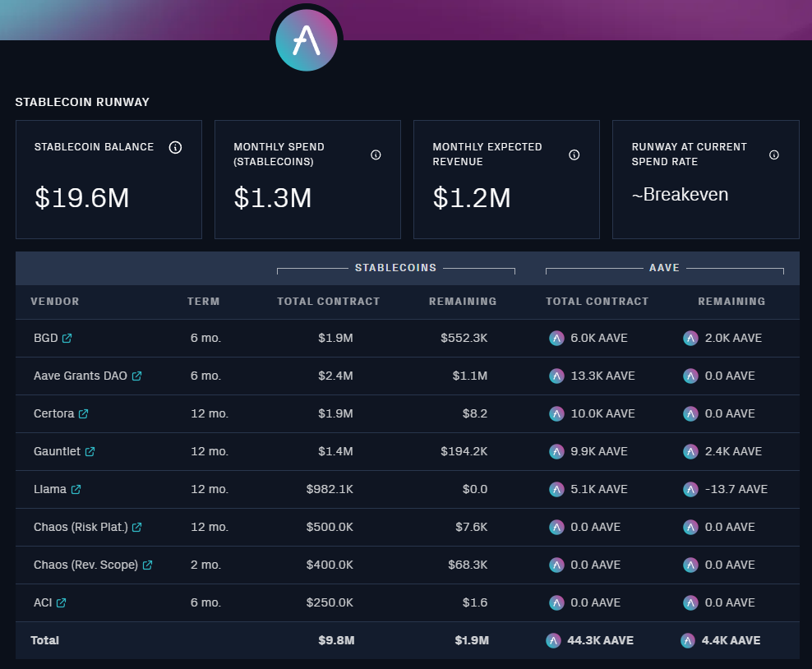Click the $7.6K remaining cell

[471, 527]
